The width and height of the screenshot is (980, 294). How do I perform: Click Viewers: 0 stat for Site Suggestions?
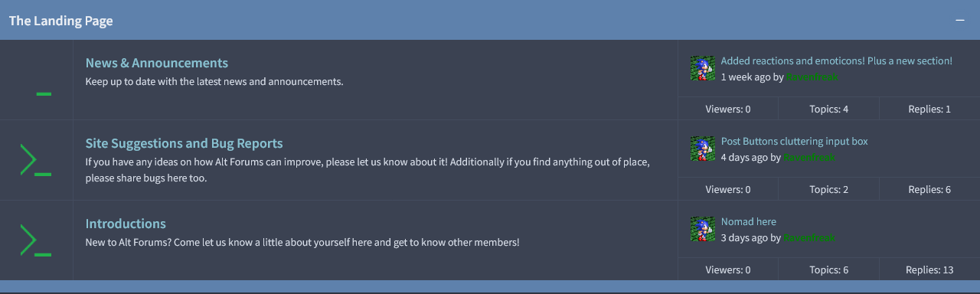[x=728, y=189]
